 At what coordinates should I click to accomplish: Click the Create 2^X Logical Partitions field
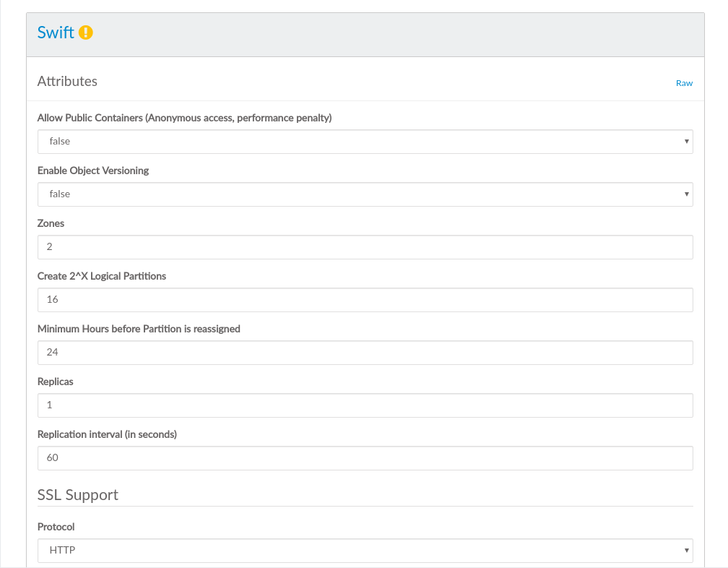click(365, 300)
